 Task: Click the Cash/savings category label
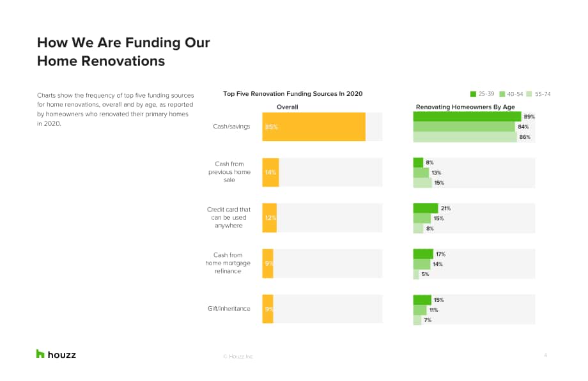tap(231, 127)
